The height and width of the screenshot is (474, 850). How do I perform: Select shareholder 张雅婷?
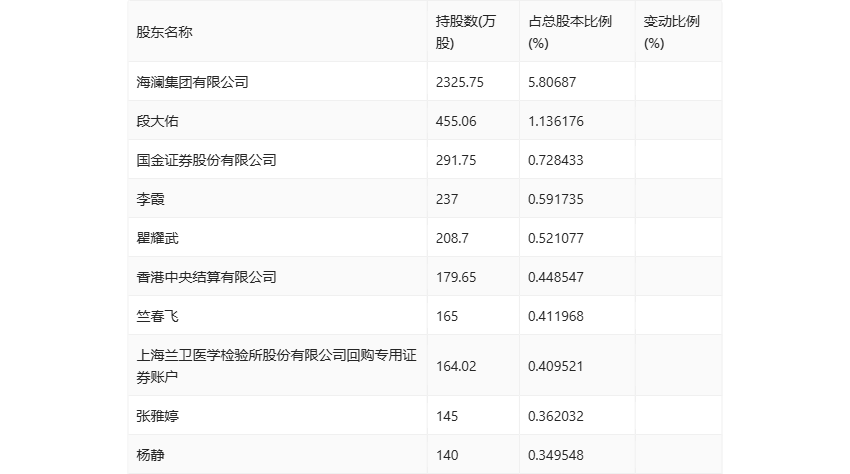point(157,416)
